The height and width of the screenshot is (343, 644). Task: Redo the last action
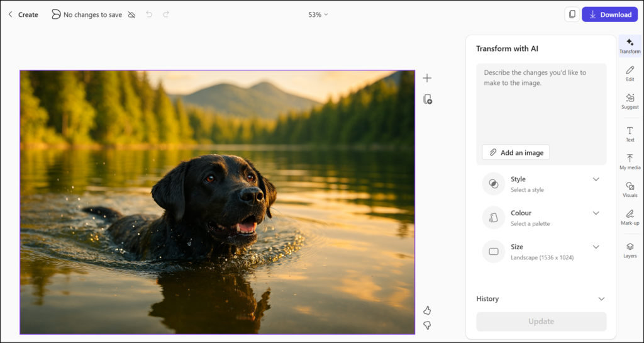point(166,14)
